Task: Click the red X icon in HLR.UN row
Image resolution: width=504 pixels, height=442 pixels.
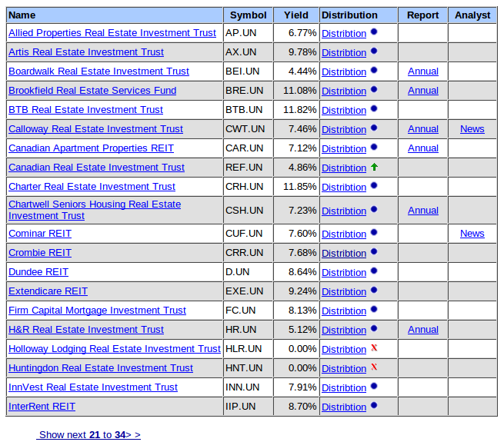Action: (374, 347)
